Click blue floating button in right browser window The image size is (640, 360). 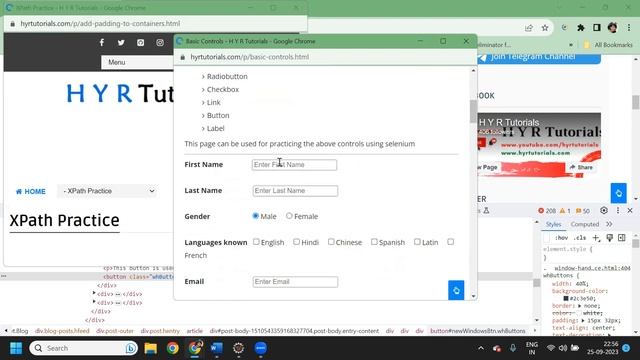point(618,193)
